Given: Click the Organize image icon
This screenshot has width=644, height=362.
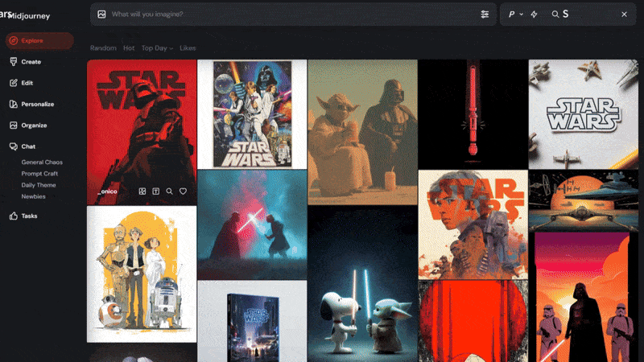Looking at the screenshot, I should (14, 125).
